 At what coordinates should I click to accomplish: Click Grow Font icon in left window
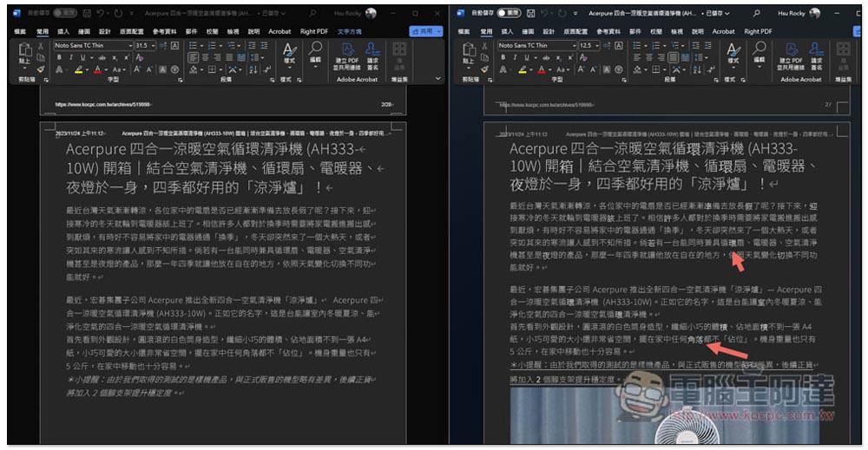[x=137, y=69]
